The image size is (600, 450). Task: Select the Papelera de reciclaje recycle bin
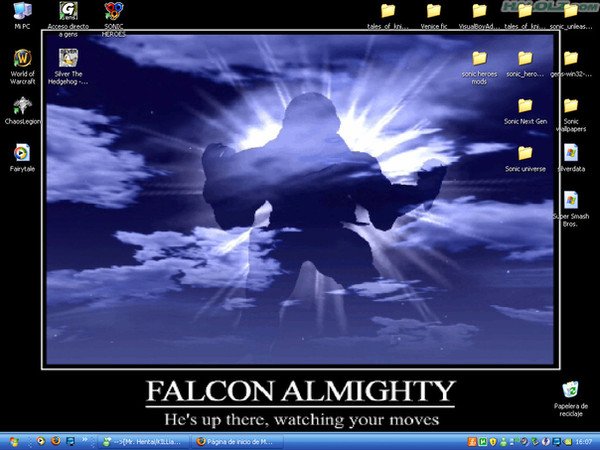coord(571,399)
